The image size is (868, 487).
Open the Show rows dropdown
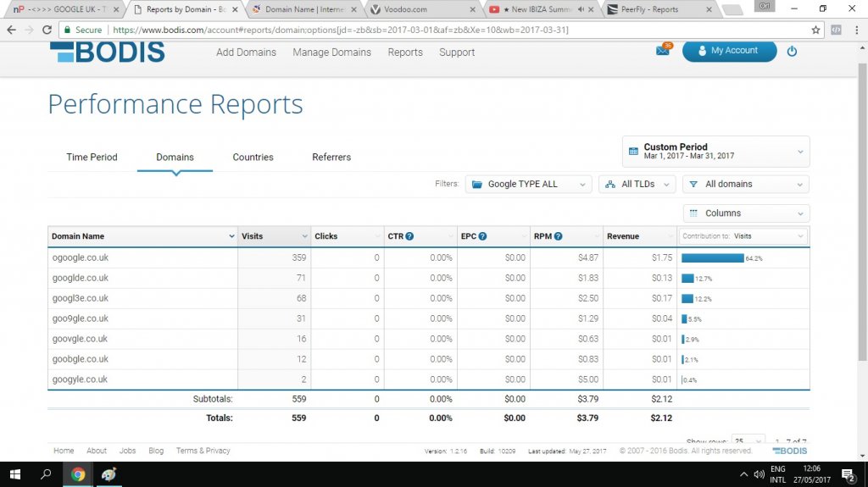(748, 441)
